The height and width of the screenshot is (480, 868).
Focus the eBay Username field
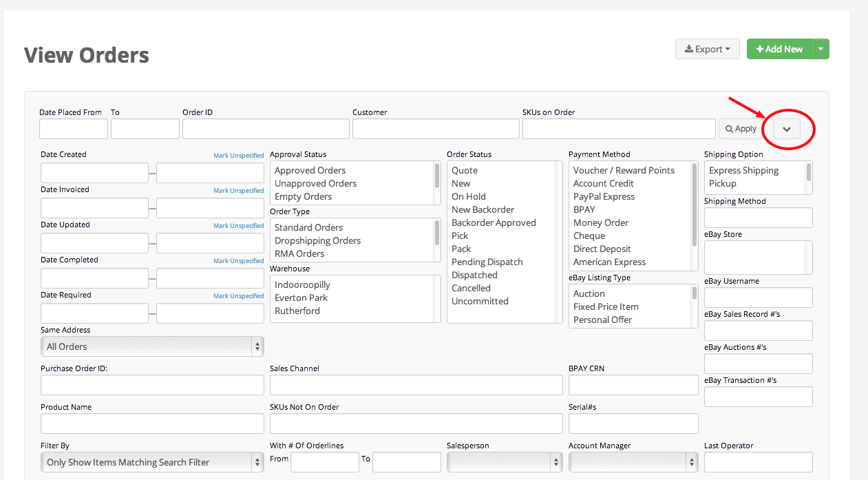click(759, 298)
